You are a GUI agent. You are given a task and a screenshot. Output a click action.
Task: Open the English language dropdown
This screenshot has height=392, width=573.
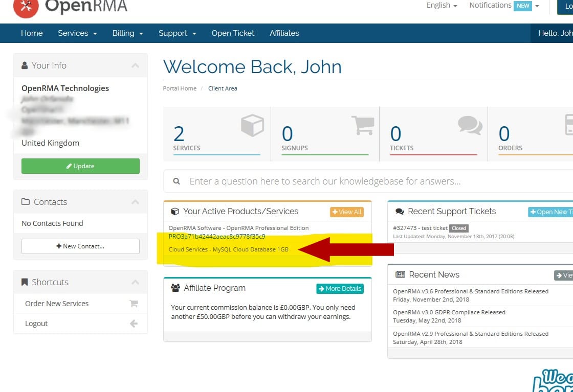[x=442, y=6]
